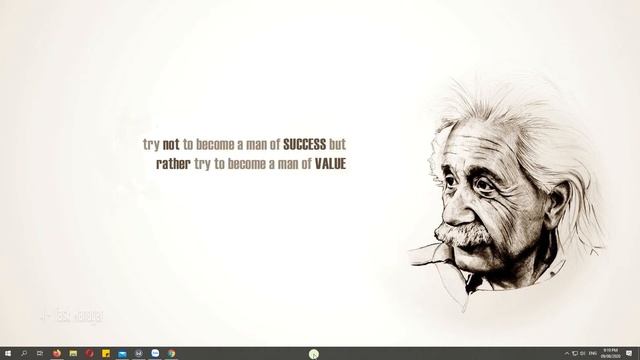Open the Windows Start menu

(x=8, y=353)
